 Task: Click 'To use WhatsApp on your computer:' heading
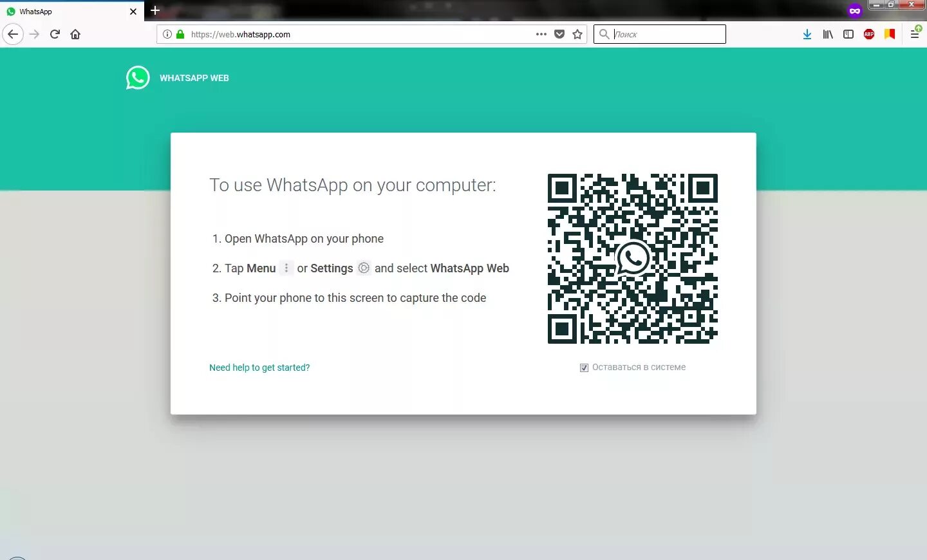pos(353,185)
